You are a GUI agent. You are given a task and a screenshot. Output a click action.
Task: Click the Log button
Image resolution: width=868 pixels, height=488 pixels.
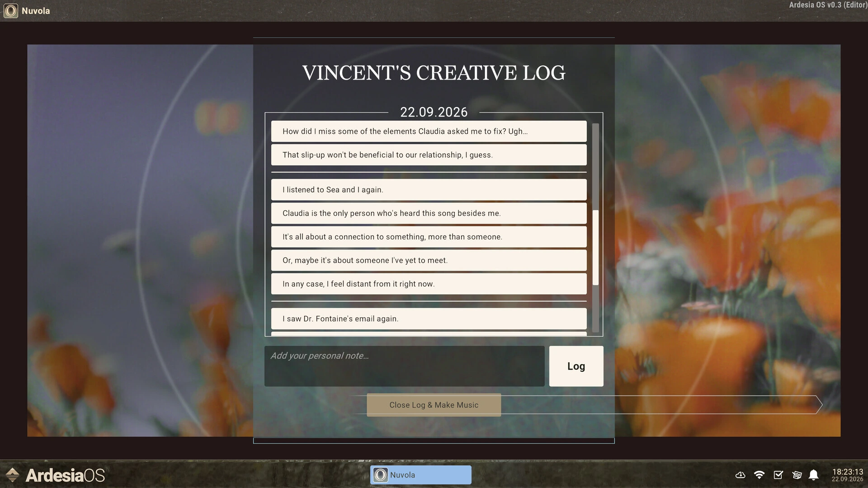(x=576, y=366)
